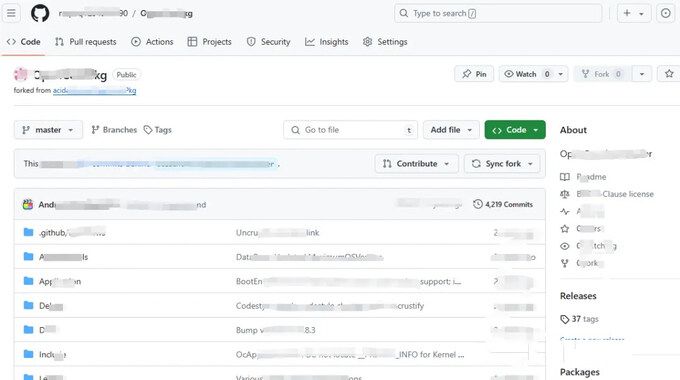Image resolution: width=680 pixels, height=380 pixels.
Task: Open the hamburger navigation menu
Action: (x=11, y=13)
